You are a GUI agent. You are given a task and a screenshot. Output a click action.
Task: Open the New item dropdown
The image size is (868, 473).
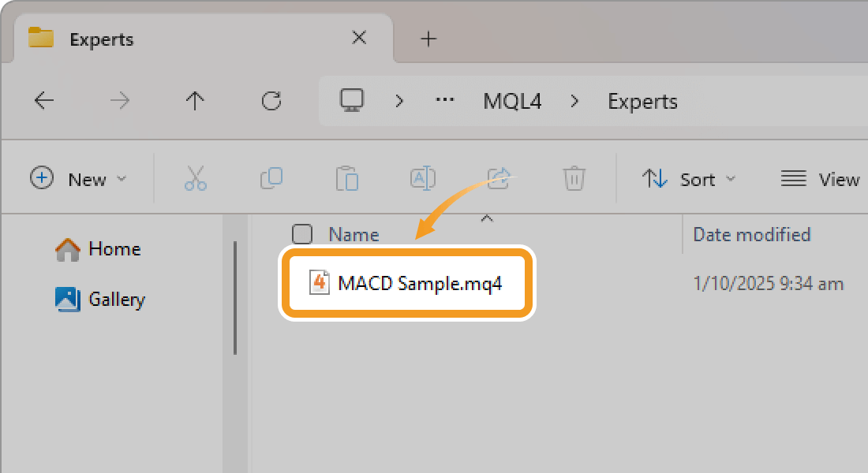tap(78, 179)
